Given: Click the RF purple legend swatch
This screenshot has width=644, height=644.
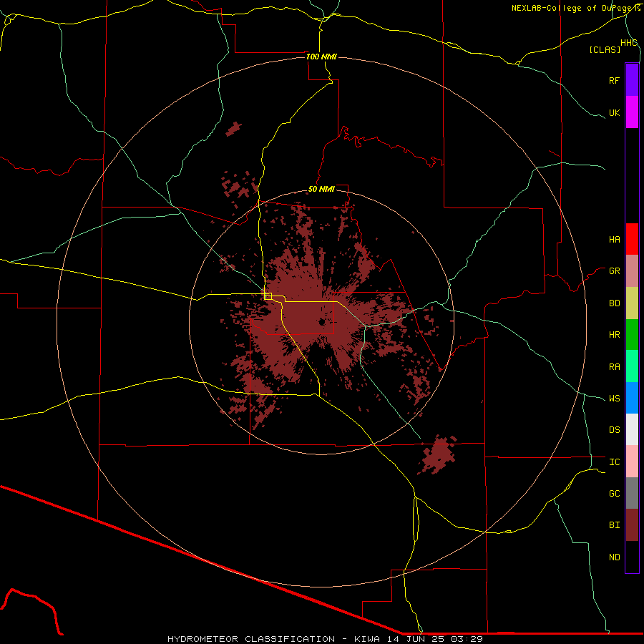Looking at the screenshot, I should [632, 80].
